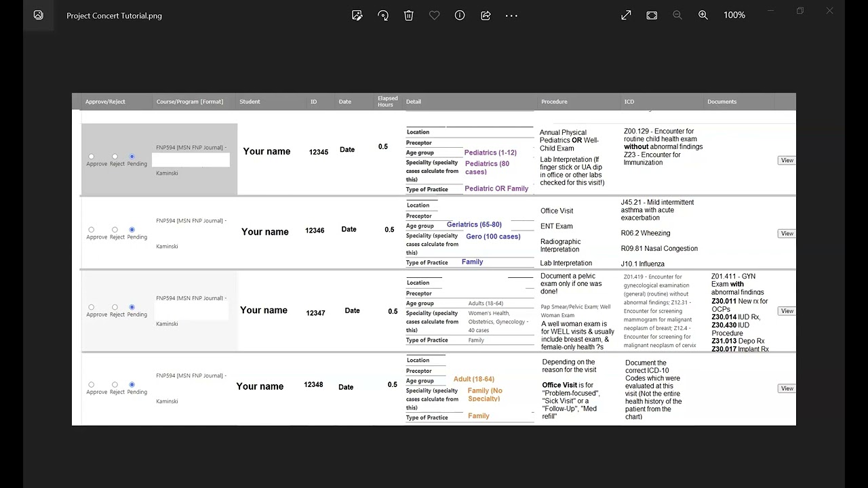The height and width of the screenshot is (488, 868).
Task: Select Pending radio for ID 12348
Action: (132, 384)
